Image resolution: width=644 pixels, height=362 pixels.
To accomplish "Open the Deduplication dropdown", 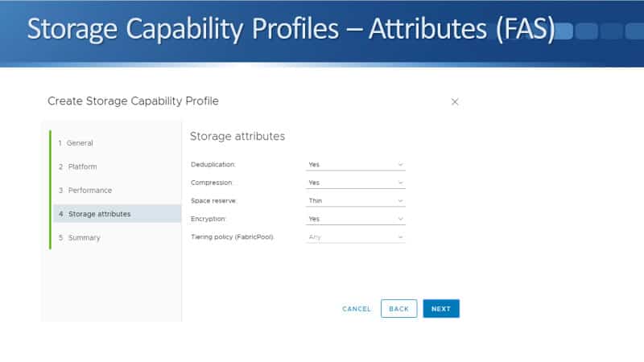I will 355,164.
